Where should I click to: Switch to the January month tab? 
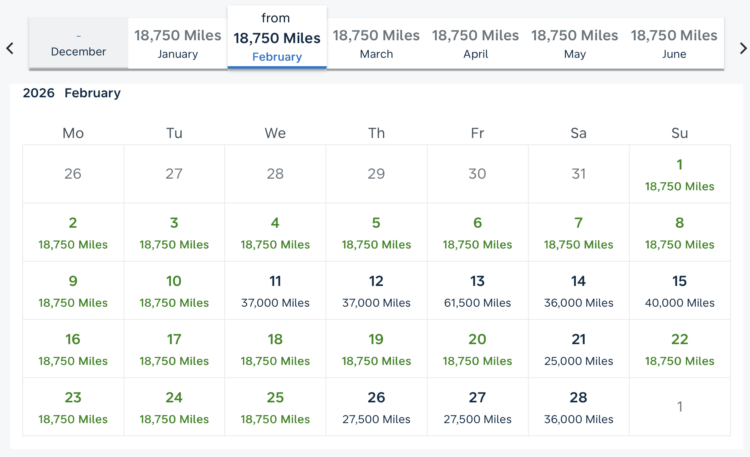coord(178,43)
